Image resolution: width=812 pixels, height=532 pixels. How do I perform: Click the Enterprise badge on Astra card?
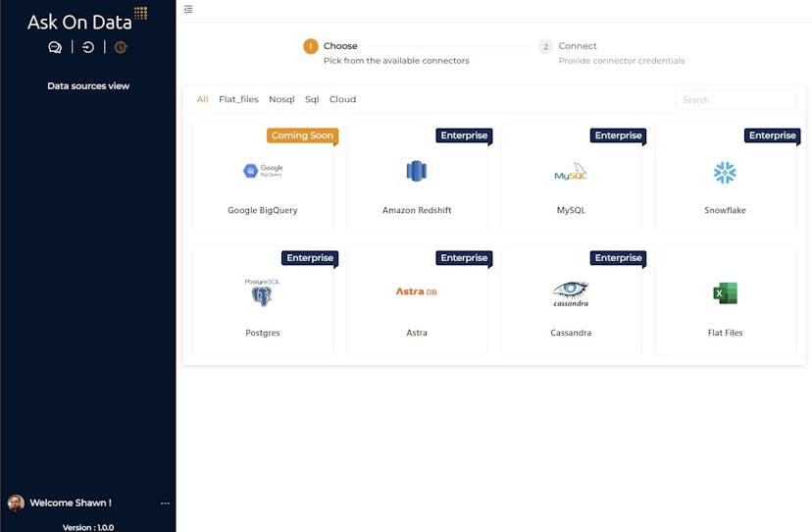(464, 258)
